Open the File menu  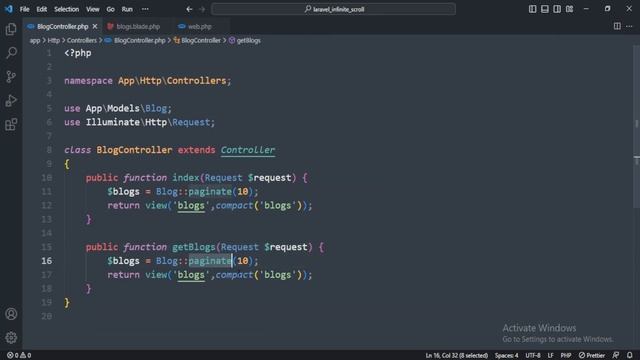[x=24, y=9]
